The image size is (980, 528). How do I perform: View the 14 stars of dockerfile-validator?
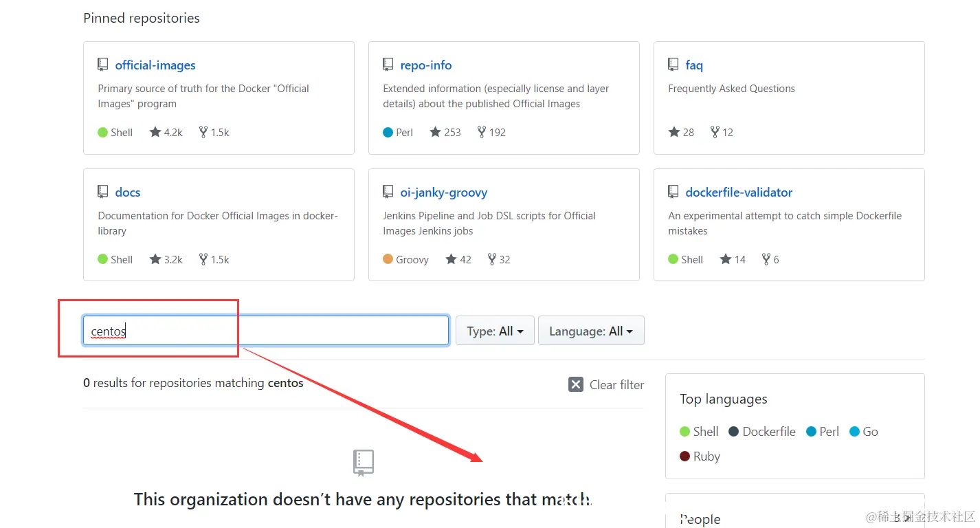tap(733, 259)
